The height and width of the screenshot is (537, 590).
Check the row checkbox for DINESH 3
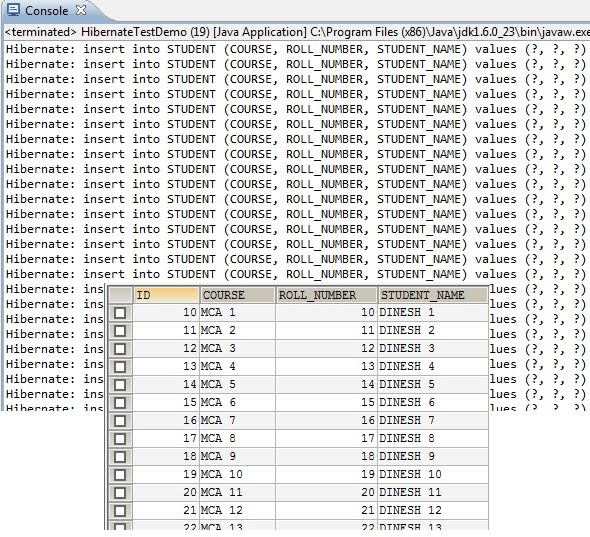(x=120, y=349)
